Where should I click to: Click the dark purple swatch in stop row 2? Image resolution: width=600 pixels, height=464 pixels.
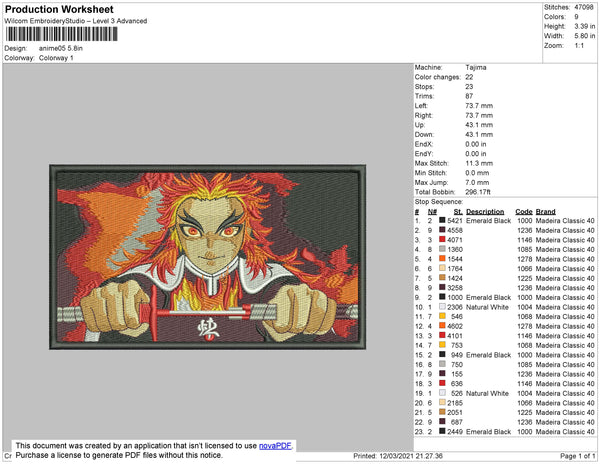click(442, 230)
